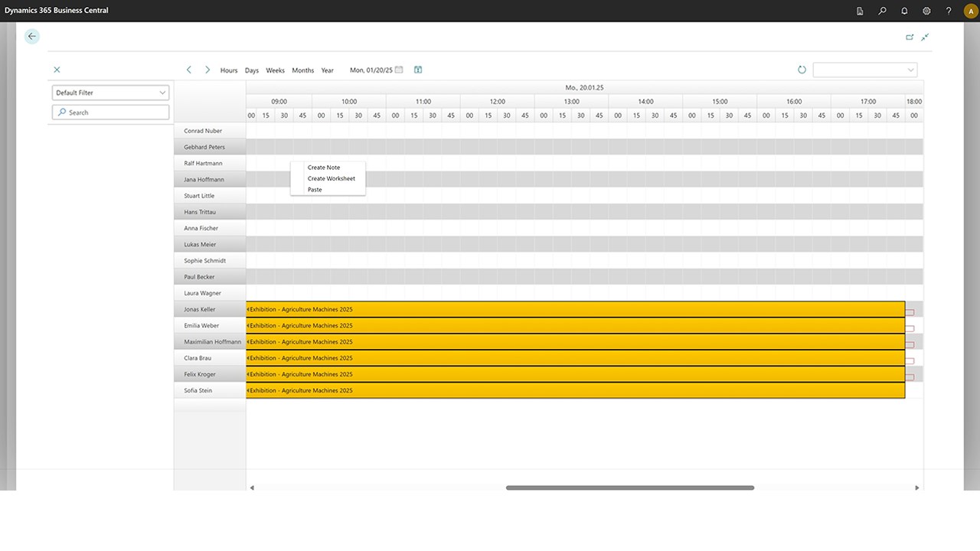Click the back arrow at the top left
980x551 pixels.
31,36
